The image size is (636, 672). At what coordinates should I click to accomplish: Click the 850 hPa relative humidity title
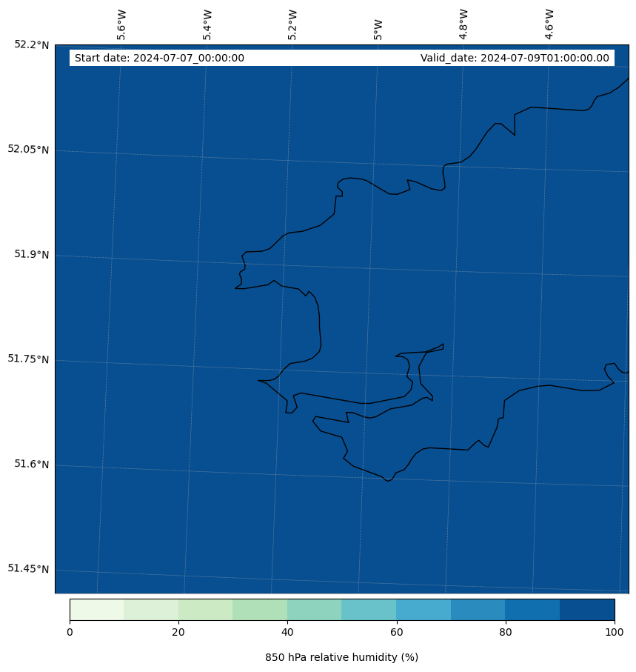341,657
